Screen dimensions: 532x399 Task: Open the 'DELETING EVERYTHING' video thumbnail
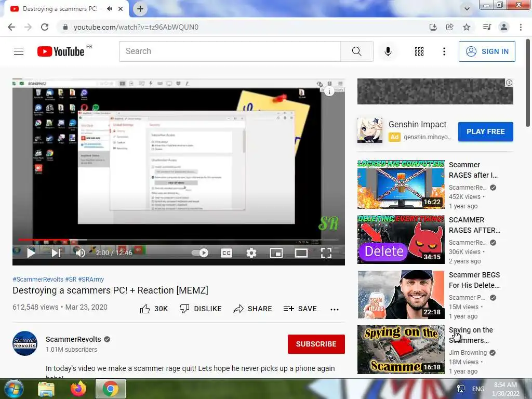click(x=401, y=239)
